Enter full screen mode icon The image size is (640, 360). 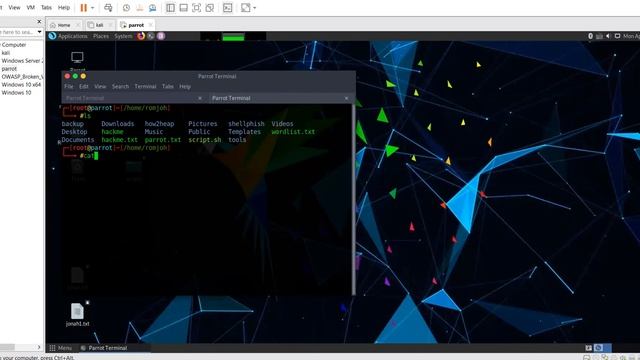196,8
